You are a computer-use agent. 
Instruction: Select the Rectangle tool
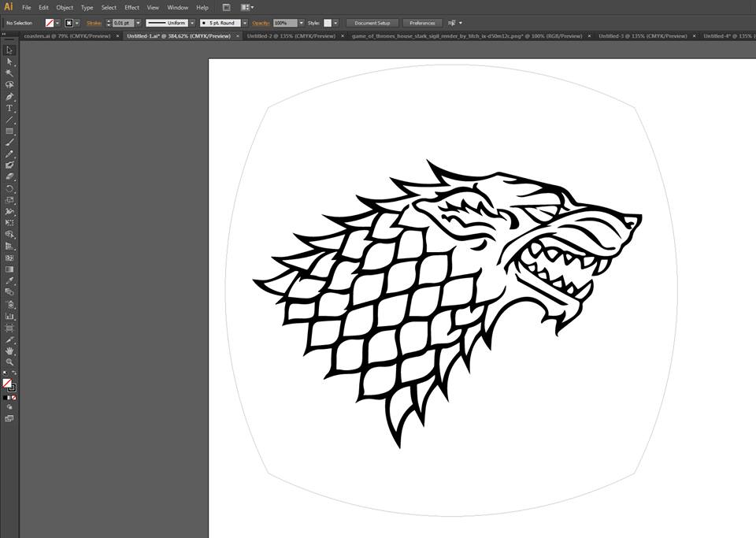(x=9, y=131)
